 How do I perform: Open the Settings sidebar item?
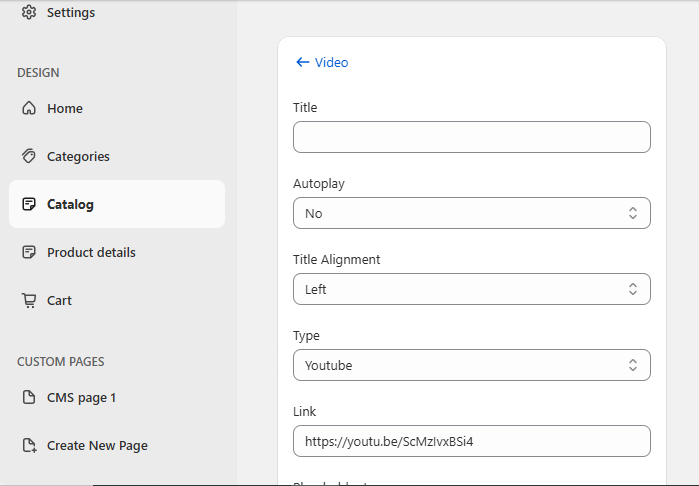pyautogui.click(x=117, y=12)
